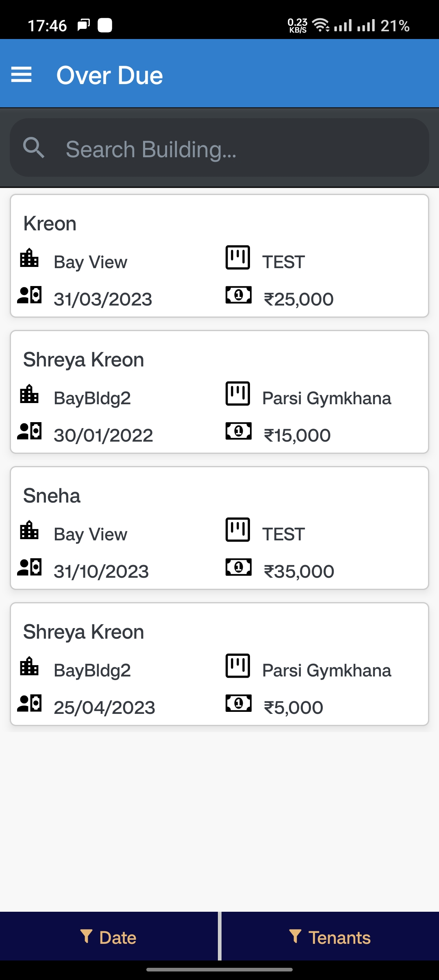Tap the search magnifier icon
Screen dimensions: 439x980
coord(33,147)
